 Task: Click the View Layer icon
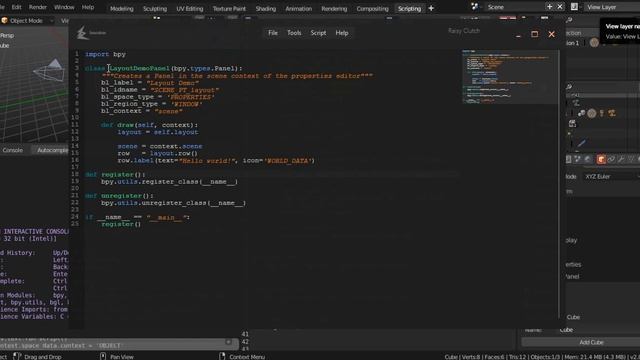click(x=574, y=7)
